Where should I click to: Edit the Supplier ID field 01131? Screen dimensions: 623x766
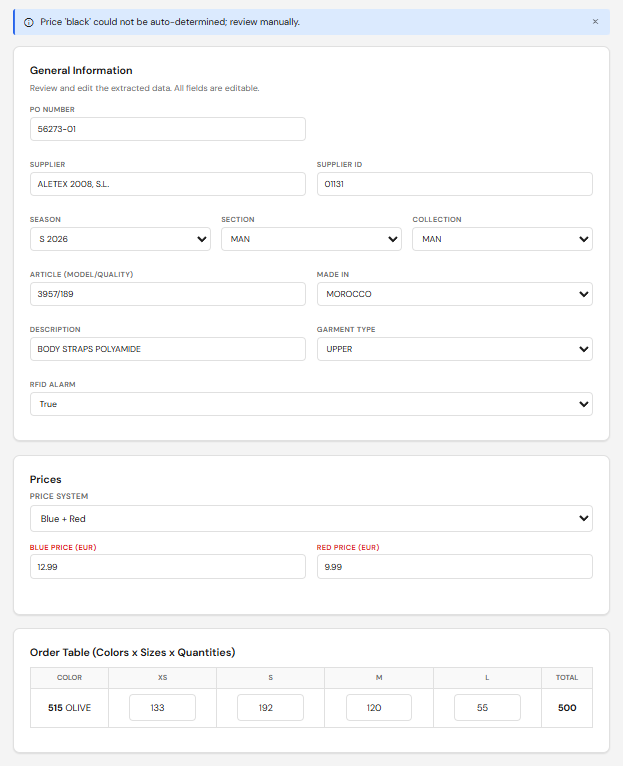pyautogui.click(x=454, y=184)
